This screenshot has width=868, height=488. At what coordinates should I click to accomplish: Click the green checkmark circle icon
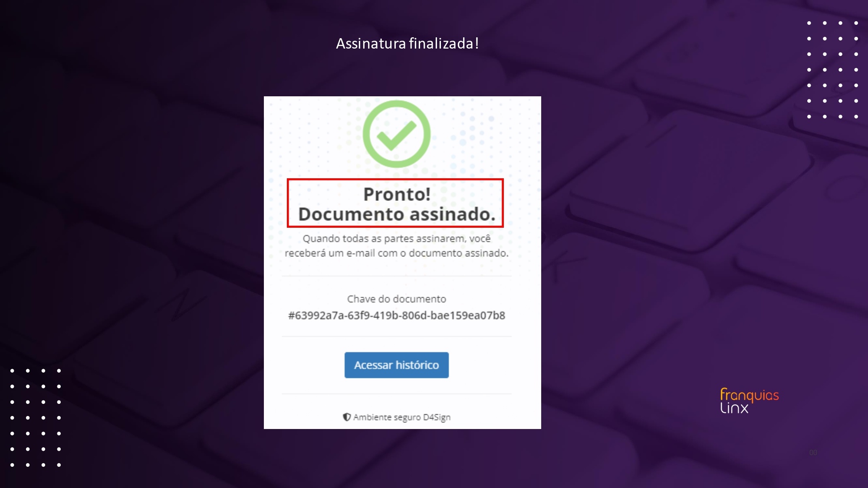396,134
